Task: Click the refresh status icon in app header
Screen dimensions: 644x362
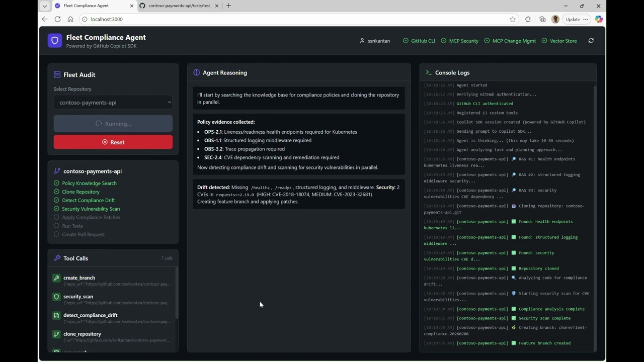Action: coord(591,41)
